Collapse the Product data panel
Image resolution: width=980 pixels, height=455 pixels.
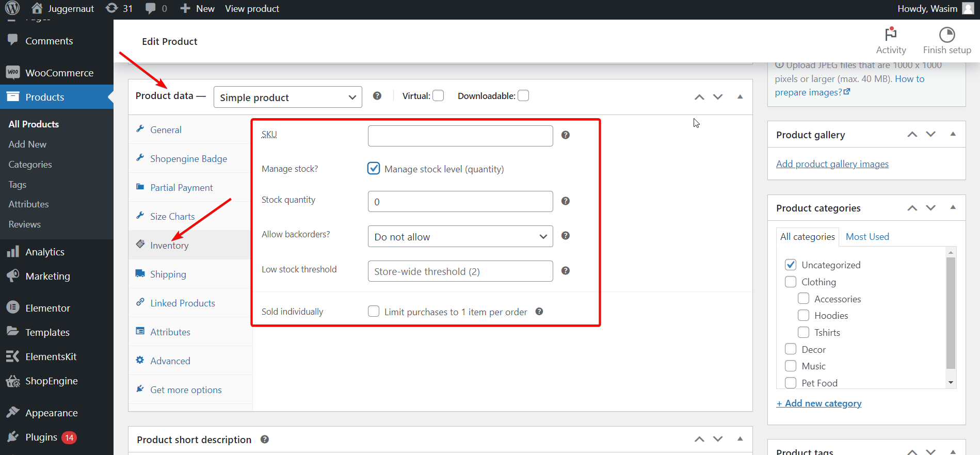[x=740, y=96]
